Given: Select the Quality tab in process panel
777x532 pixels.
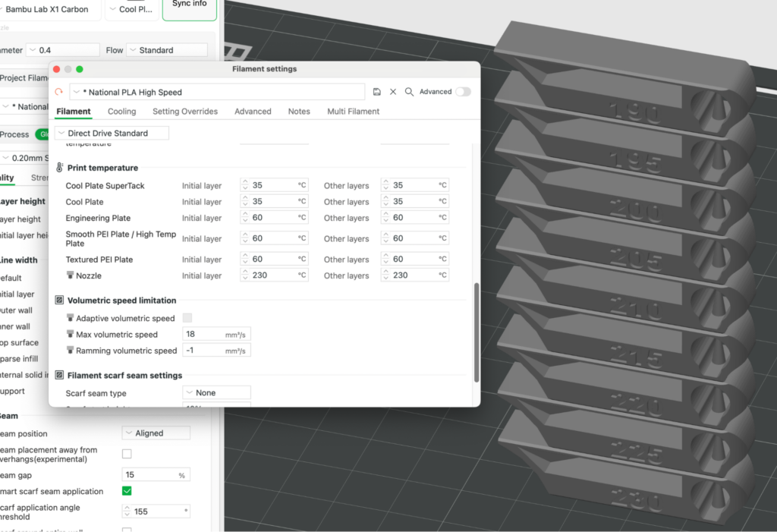Looking at the screenshot, I should 7,178.
